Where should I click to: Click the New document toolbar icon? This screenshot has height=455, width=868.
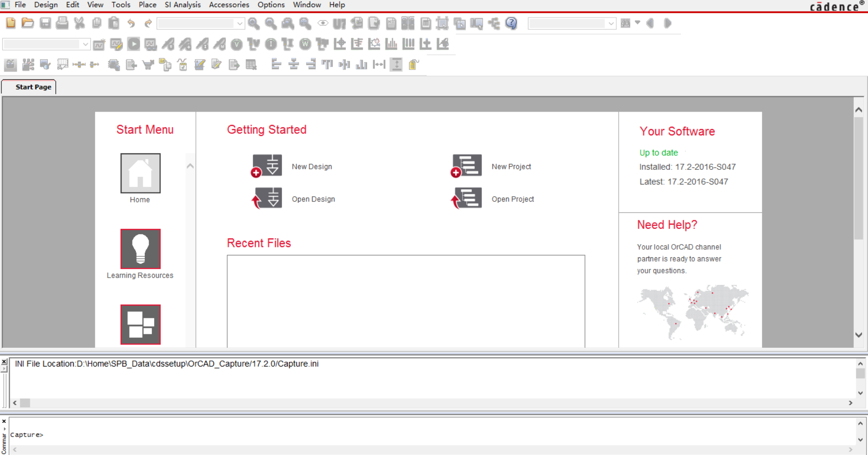[10, 23]
